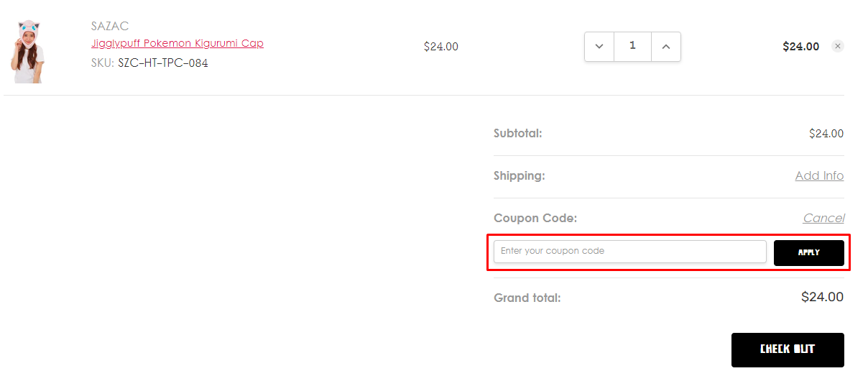Focus the coupon code input field
Screen dimensions: 868x376
629,252
